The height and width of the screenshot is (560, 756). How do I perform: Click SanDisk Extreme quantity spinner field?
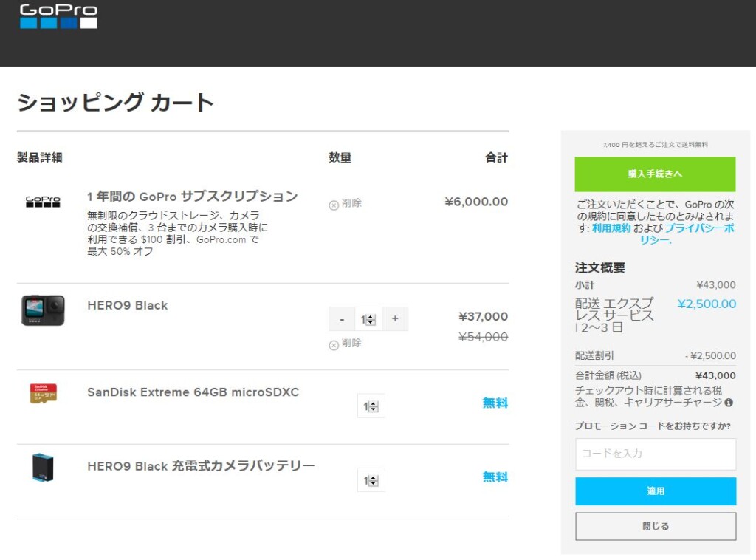point(371,406)
